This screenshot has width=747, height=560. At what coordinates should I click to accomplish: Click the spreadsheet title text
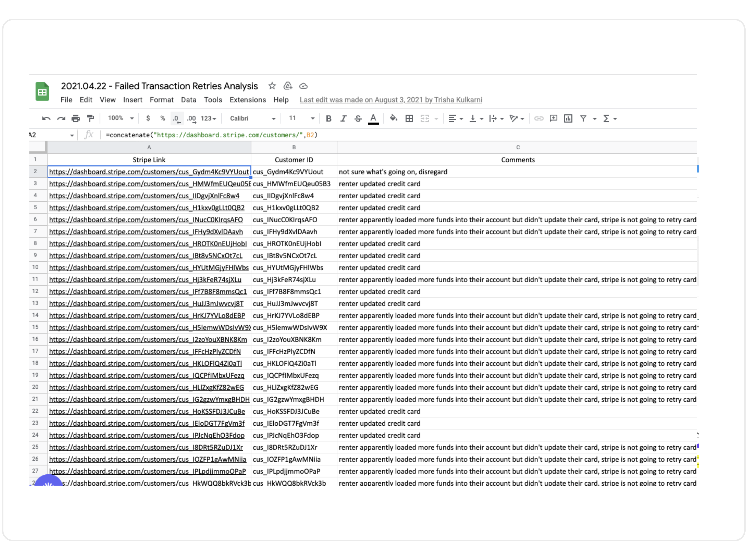pyautogui.click(x=159, y=86)
